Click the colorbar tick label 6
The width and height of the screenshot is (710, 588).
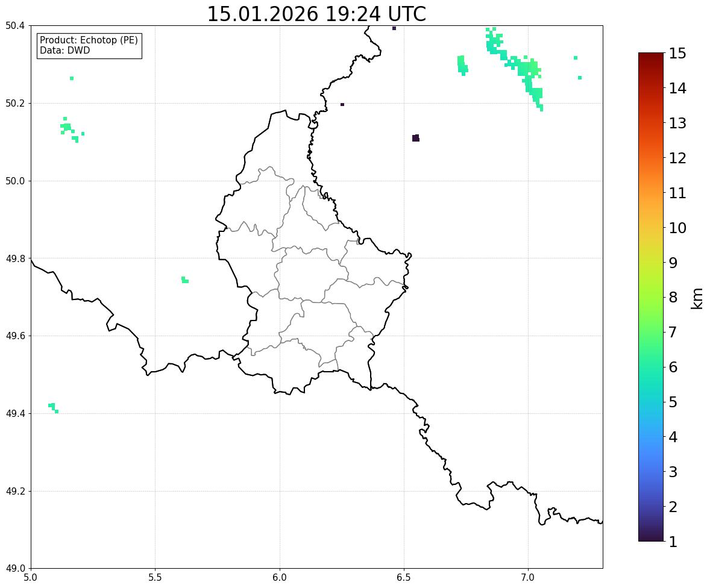[x=673, y=367]
